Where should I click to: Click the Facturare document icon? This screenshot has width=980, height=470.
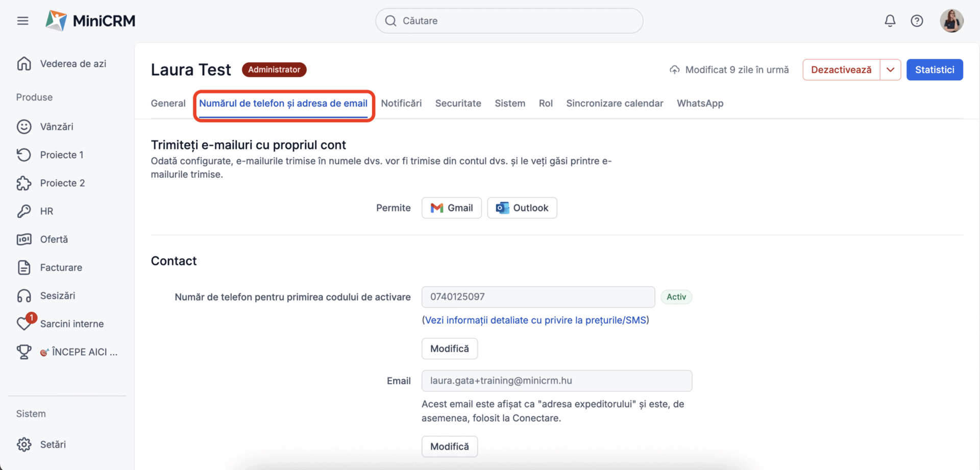[24, 268]
